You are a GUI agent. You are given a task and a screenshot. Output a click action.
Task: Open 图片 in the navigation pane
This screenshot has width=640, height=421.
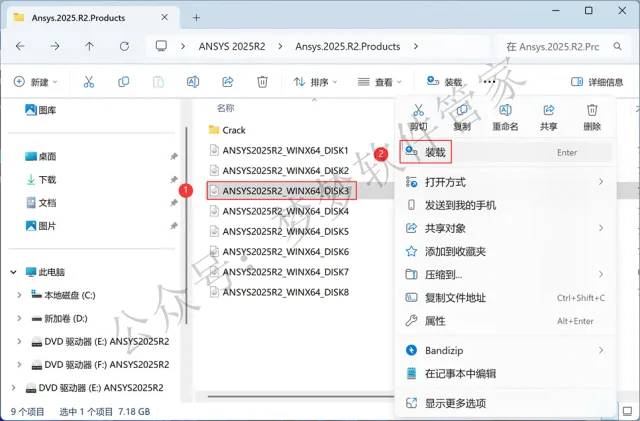40,226
